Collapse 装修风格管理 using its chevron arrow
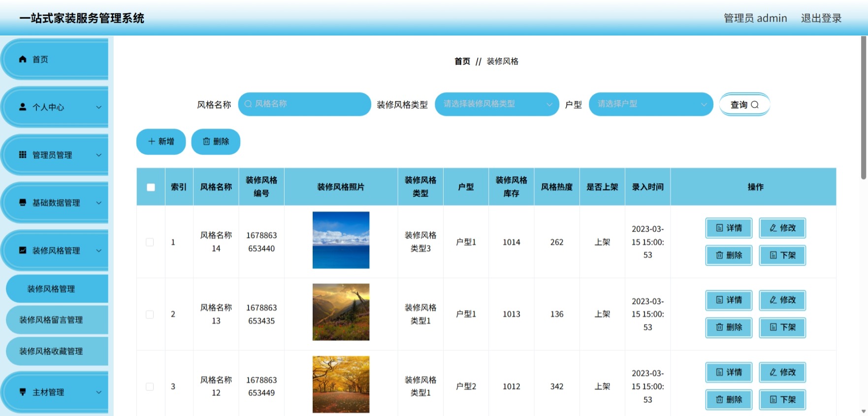Viewport: 868px width, 416px height. (98, 250)
